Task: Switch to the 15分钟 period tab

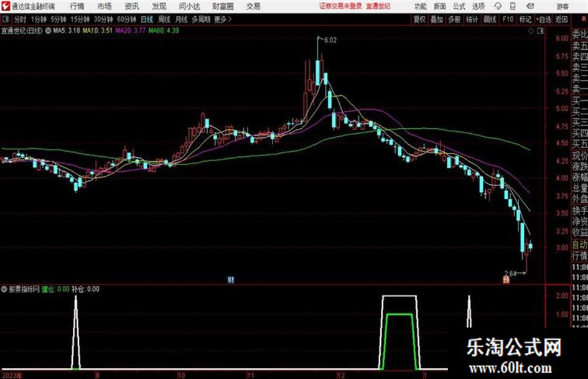Action: 80,19
